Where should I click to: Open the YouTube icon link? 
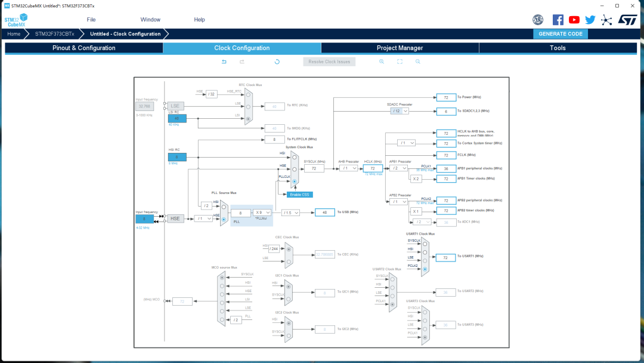[574, 19]
